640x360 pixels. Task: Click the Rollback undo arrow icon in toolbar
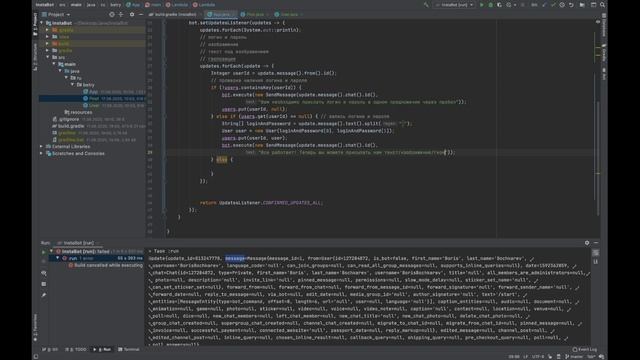click(x=571, y=5)
